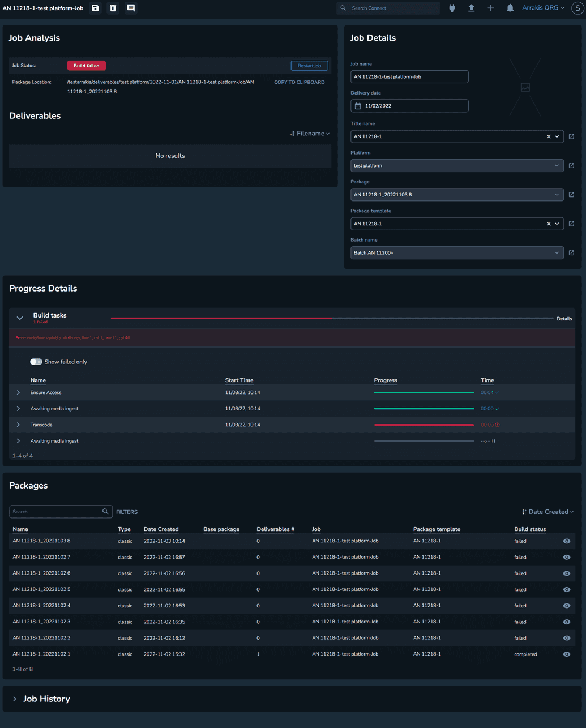
Task: Open Platform external link icon
Action: click(x=571, y=166)
